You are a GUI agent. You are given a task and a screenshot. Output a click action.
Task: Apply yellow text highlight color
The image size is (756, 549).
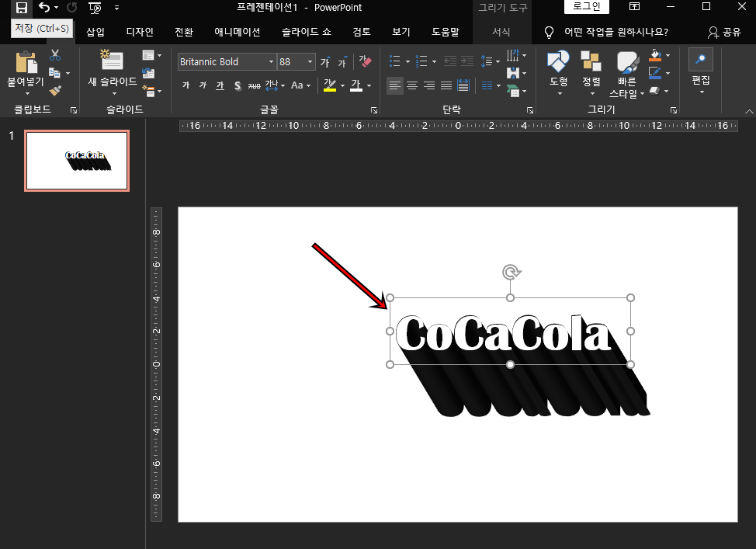point(330,85)
